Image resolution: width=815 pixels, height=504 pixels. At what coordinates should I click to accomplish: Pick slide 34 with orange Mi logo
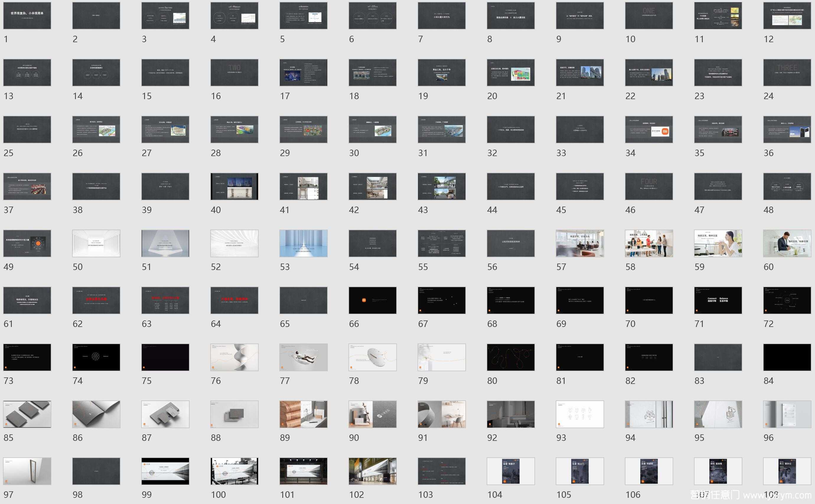[648, 130]
